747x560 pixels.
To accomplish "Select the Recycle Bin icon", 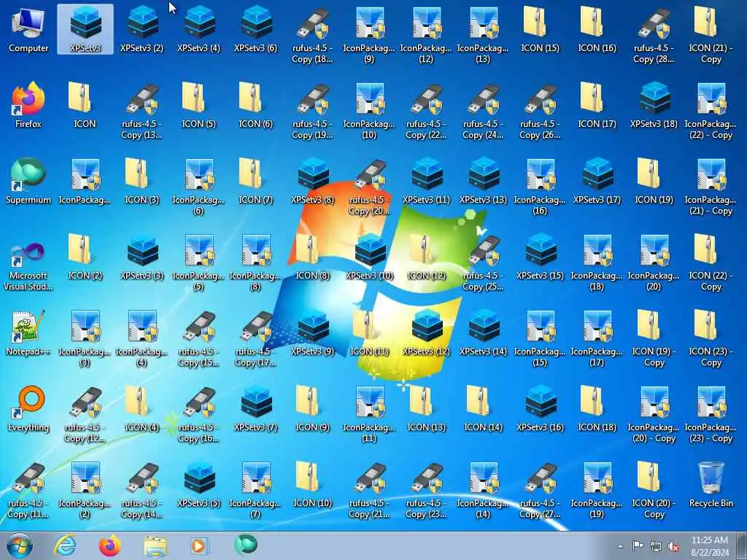I will (711, 484).
